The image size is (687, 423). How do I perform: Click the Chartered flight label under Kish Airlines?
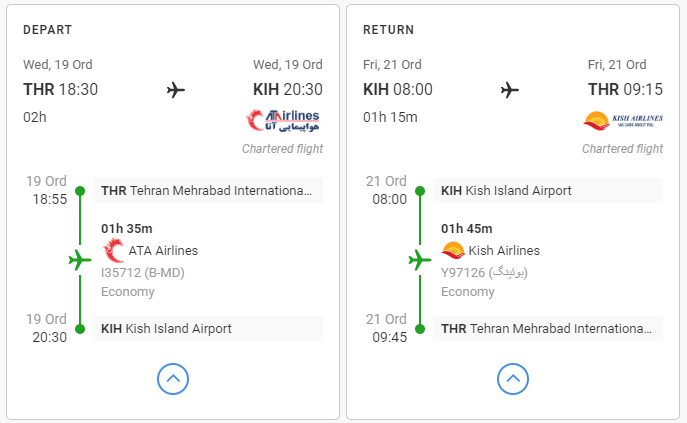point(622,149)
